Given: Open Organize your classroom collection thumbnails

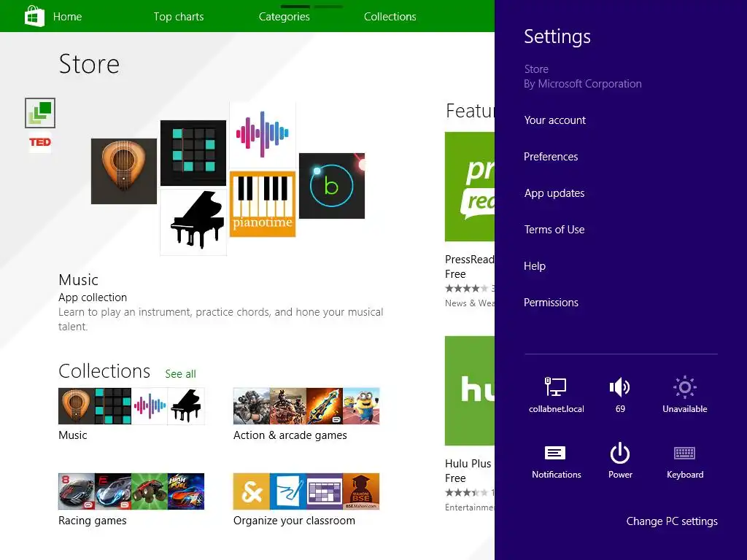Looking at the screenshot, I should pyautogui.click(x=306, y=491).
